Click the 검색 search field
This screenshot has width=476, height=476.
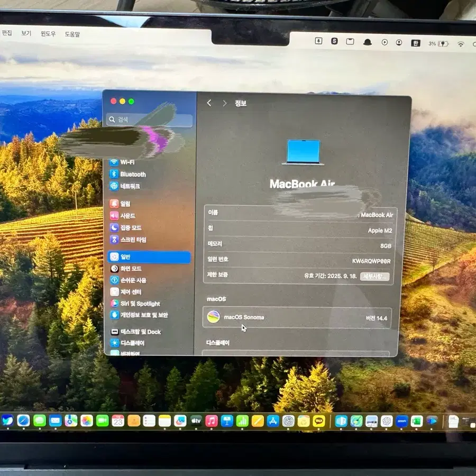pos(149,120)
